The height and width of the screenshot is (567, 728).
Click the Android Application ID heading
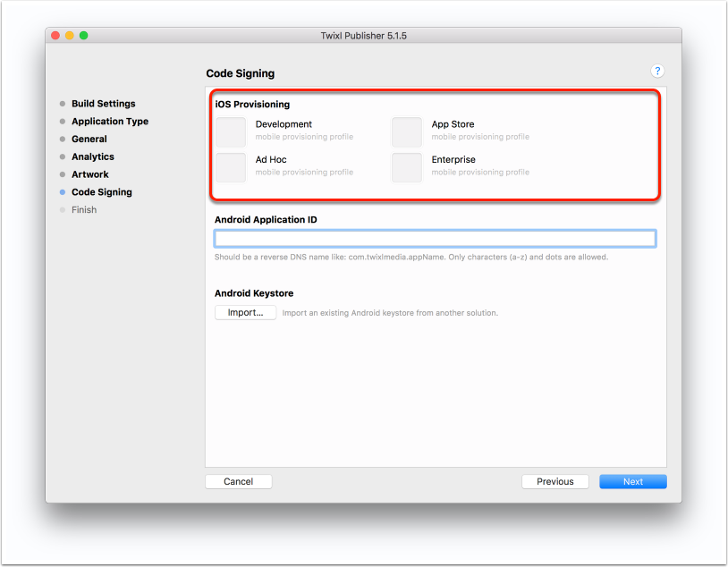coord(266,219)
